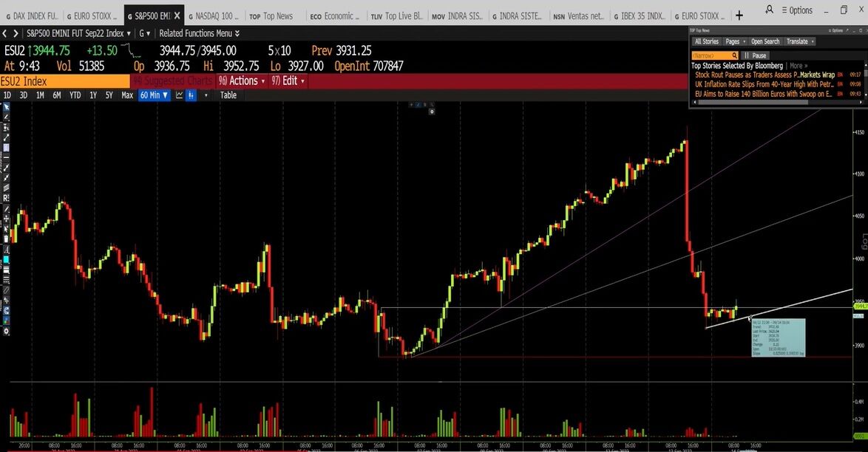Open the chart type dropdown arrow
Viewport: 868px width, 452px height.
206,95
